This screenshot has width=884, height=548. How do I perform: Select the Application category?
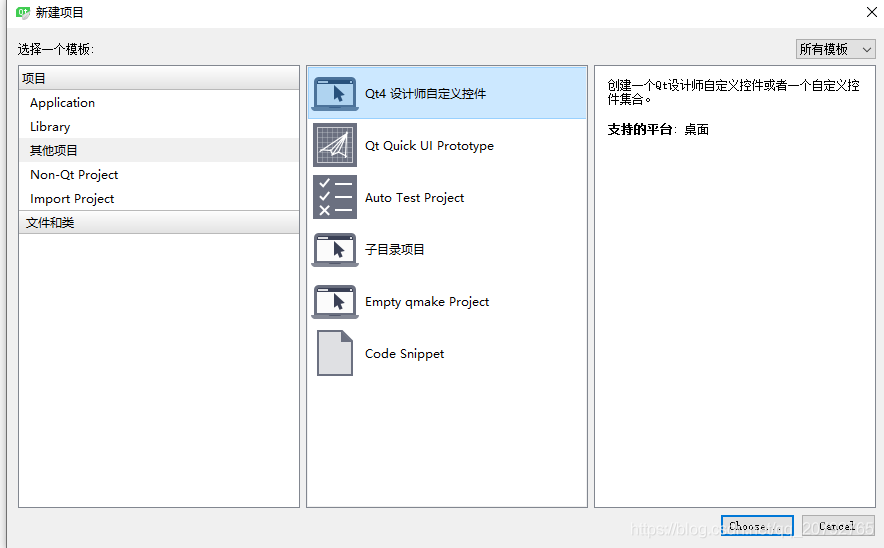coord(159,103)
